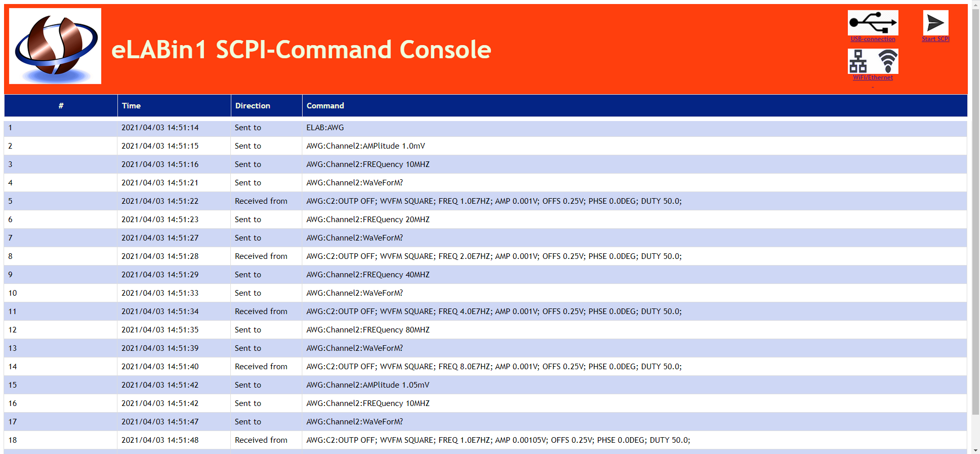This screenshot has height=454, width=980.
Task: Open the WiFi/Ethernet text link
Action: 872,78
